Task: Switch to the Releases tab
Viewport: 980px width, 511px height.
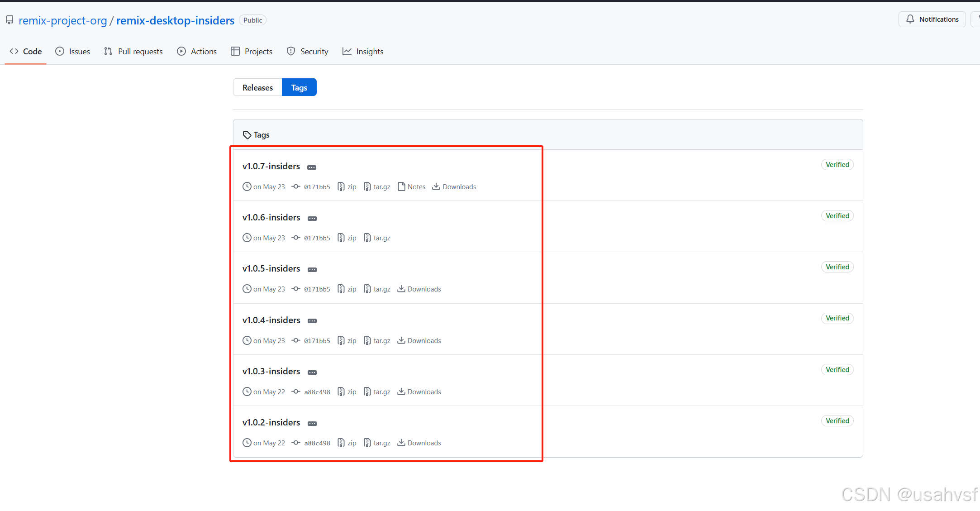Action: pos(257,87)
